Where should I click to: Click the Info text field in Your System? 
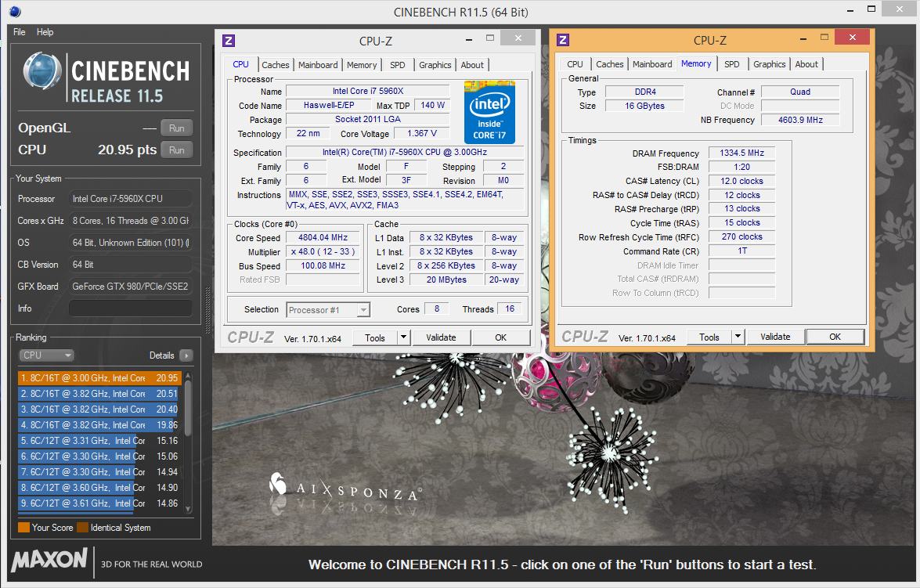(130, 308)
